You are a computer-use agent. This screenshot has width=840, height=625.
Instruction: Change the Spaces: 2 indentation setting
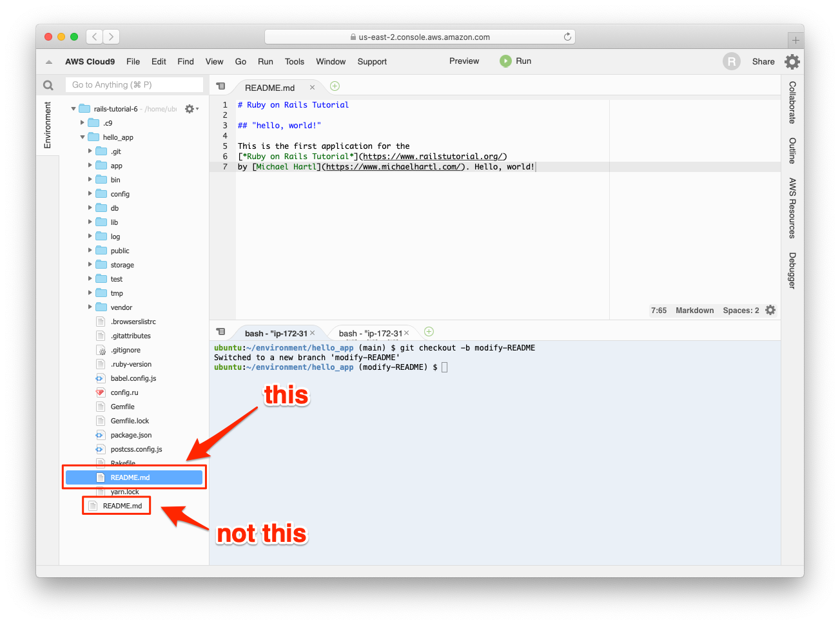(741, 311)
